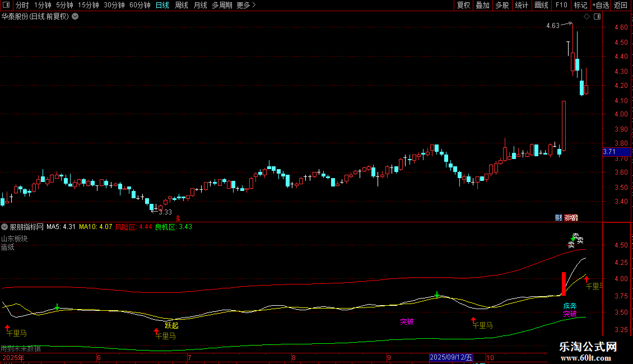
Task: Select the 5分钟 period tab
Action: click(x=64, y=5)
